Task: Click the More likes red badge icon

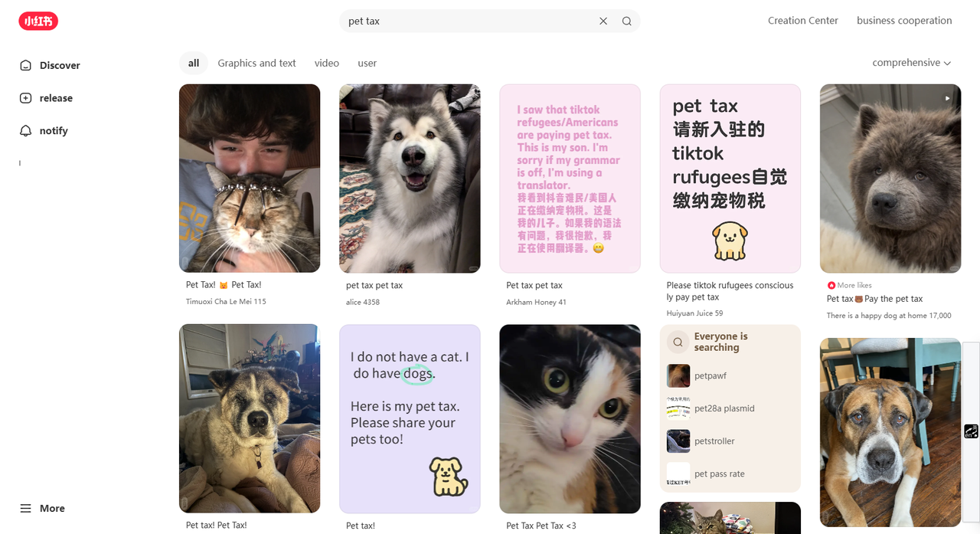Action: 831,285
